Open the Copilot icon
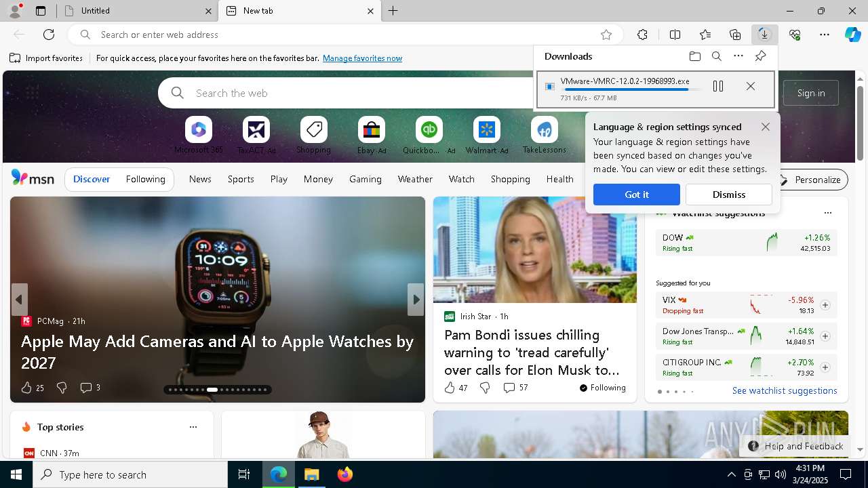The width and height of the screenshot is (868, 488). click(x=852, y=35)
